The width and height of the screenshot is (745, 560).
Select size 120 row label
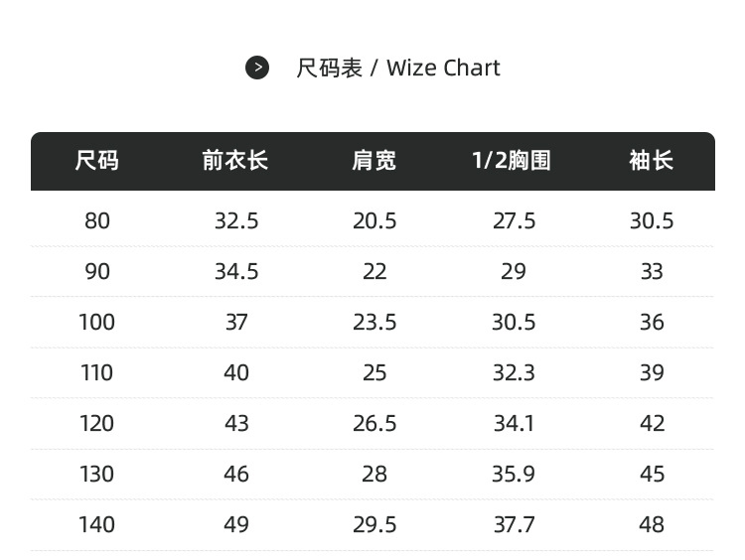click(x=97, y=423)
